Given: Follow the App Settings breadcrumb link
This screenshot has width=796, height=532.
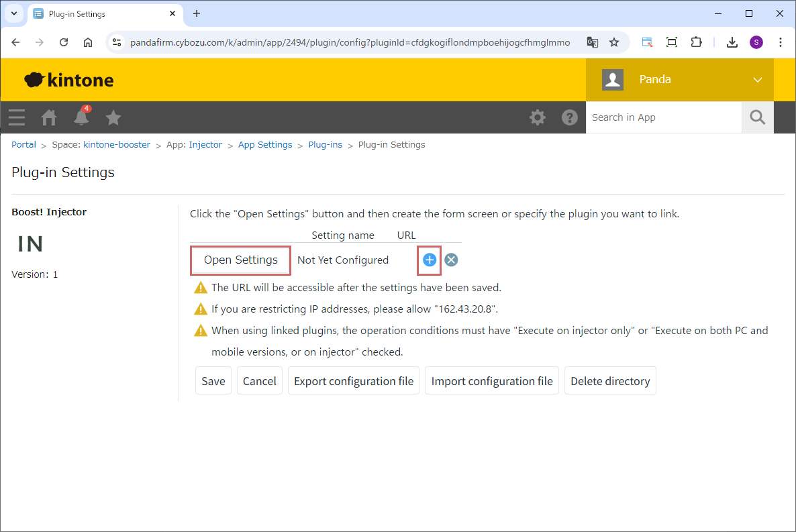Looking at the screenshot, I should coord(265,145).
